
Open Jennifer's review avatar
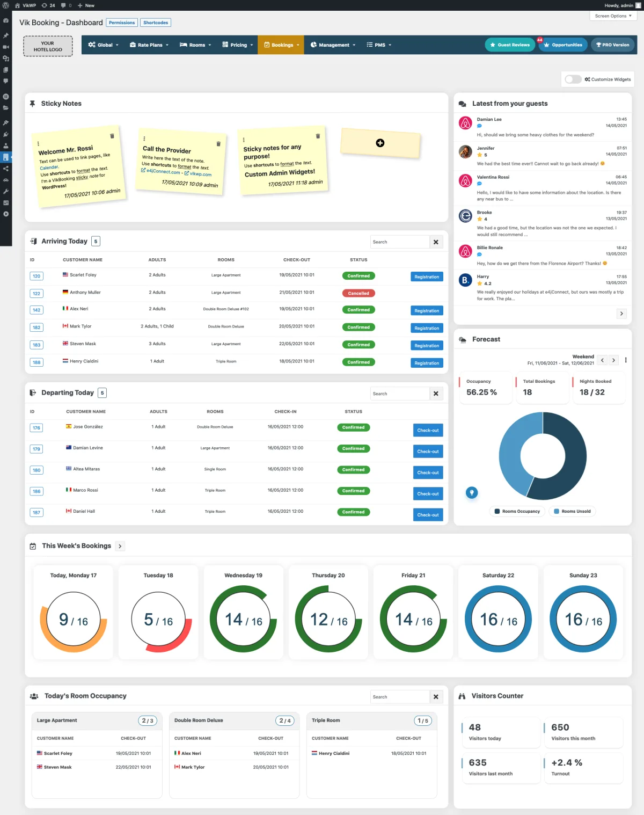(465, 152)
